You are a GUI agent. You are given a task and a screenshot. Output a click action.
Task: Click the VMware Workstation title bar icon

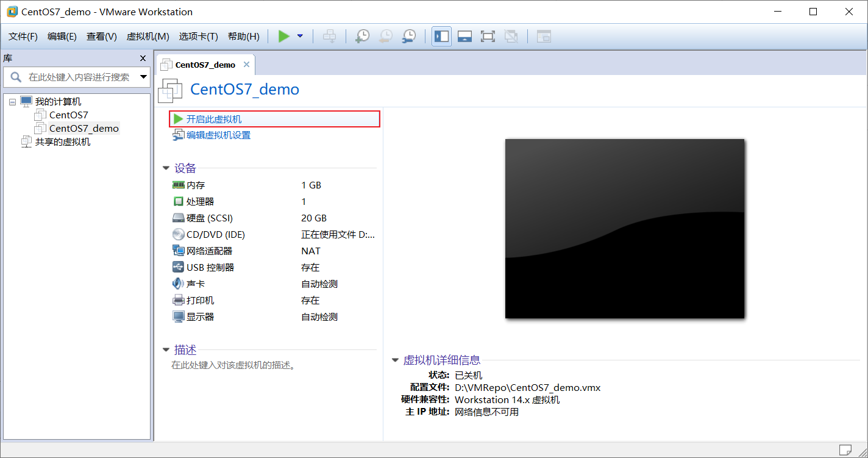pyautogui.click(x=12, y=12)
